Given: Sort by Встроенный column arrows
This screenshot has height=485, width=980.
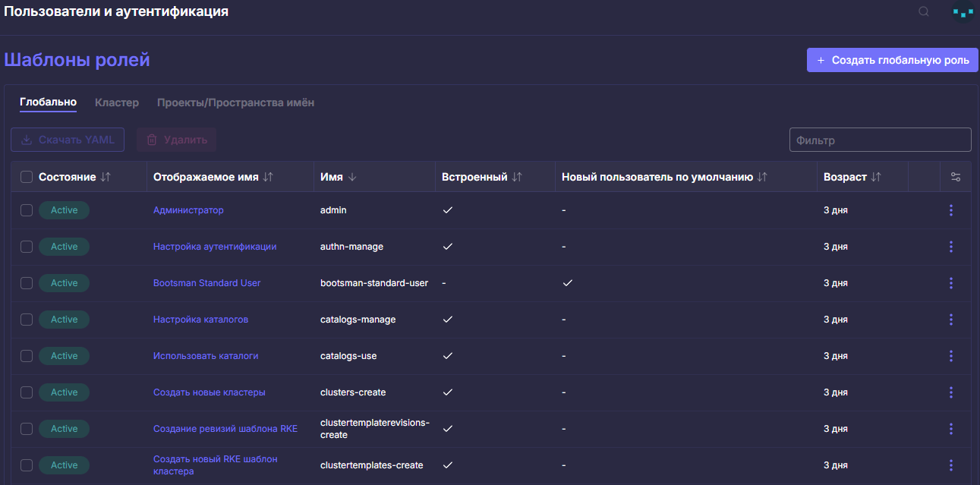Looking at the screenshot, I should click(517, 177).
